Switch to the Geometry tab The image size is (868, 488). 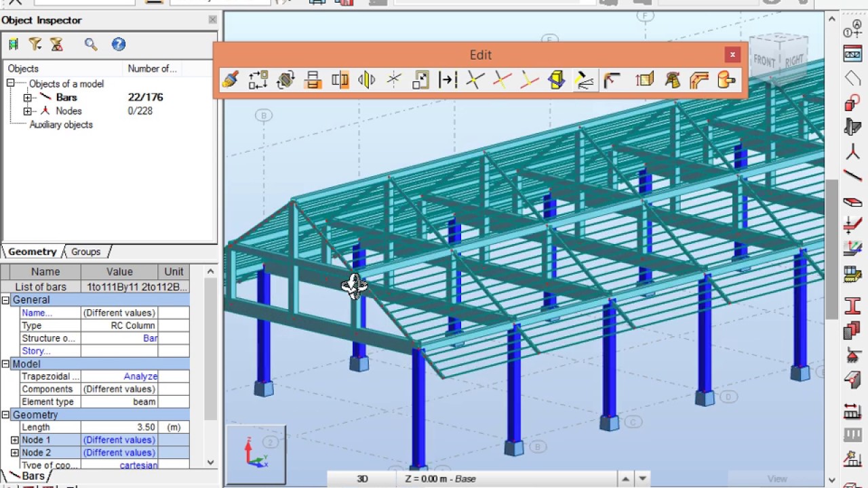pos(32,251)
